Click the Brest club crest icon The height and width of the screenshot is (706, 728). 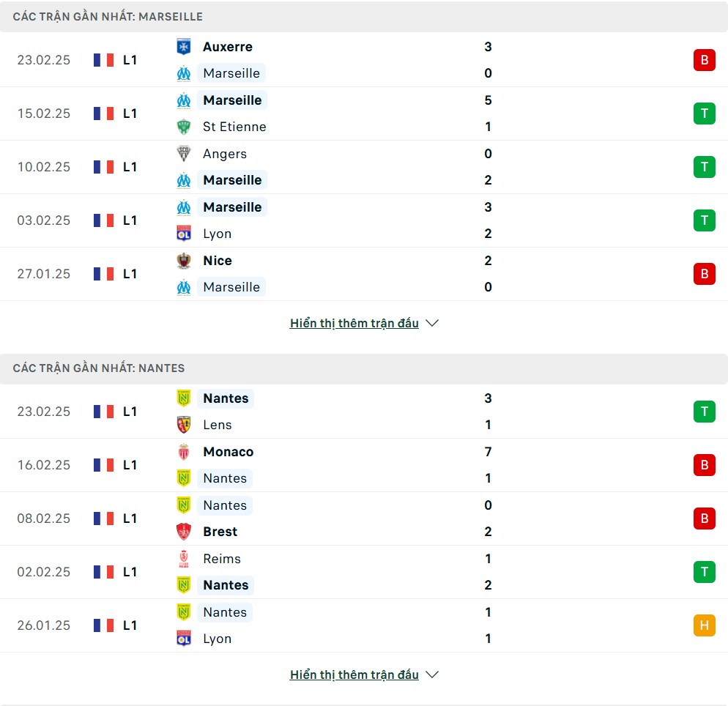(184, 532)
